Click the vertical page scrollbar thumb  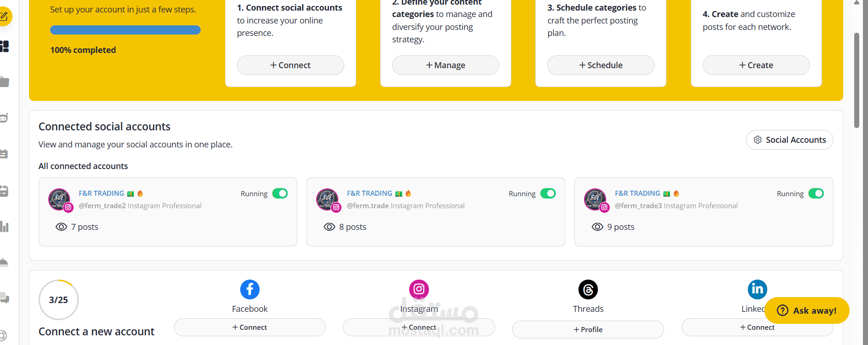(856, 80)
